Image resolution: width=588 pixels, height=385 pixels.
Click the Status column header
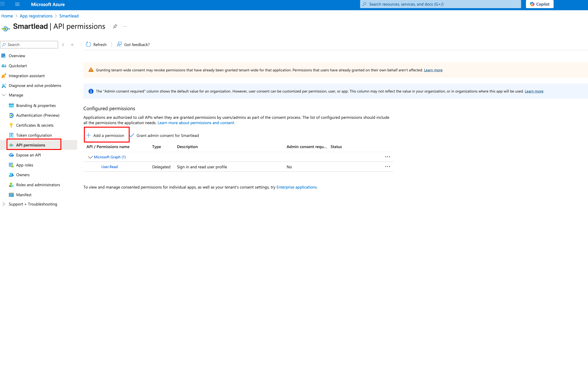coord(336,147)
